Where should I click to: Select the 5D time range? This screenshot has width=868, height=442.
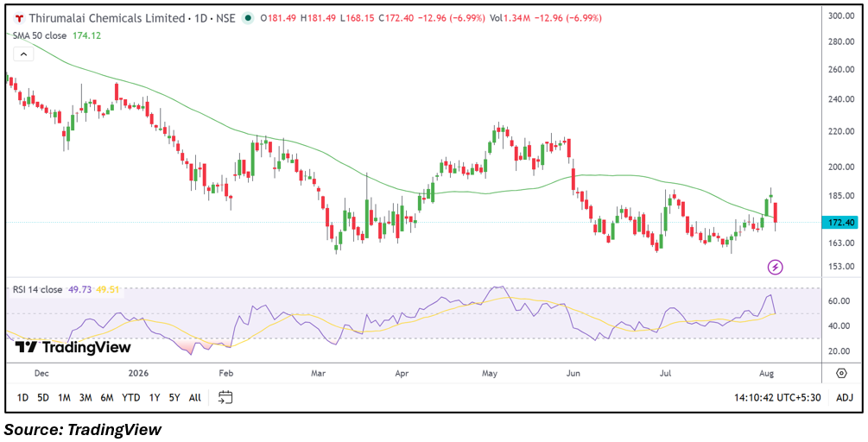[x=42, y=397]
